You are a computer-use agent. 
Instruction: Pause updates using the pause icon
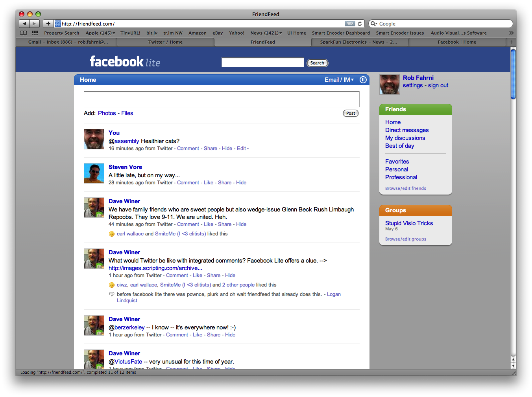pyautogui.click(x=363, y=80)
